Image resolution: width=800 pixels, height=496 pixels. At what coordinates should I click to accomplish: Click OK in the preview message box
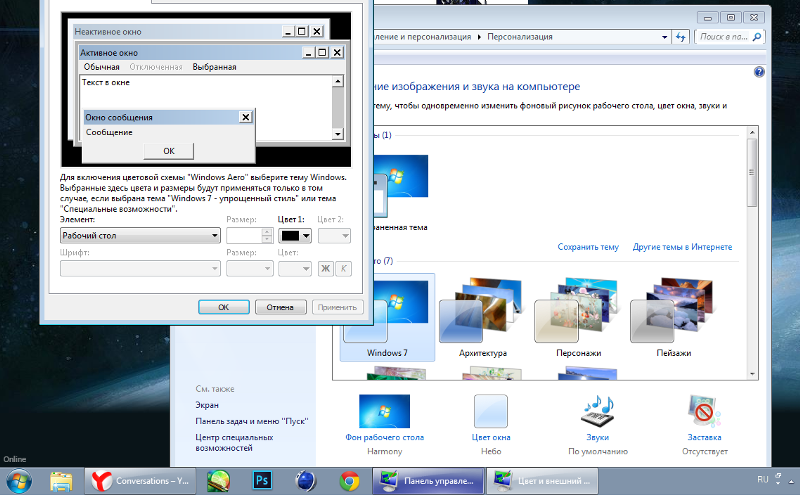coord(169,151)
